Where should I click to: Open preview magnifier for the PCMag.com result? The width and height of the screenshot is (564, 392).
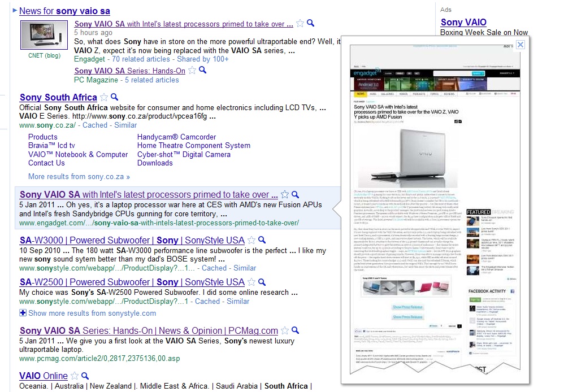tap(295, 330)
